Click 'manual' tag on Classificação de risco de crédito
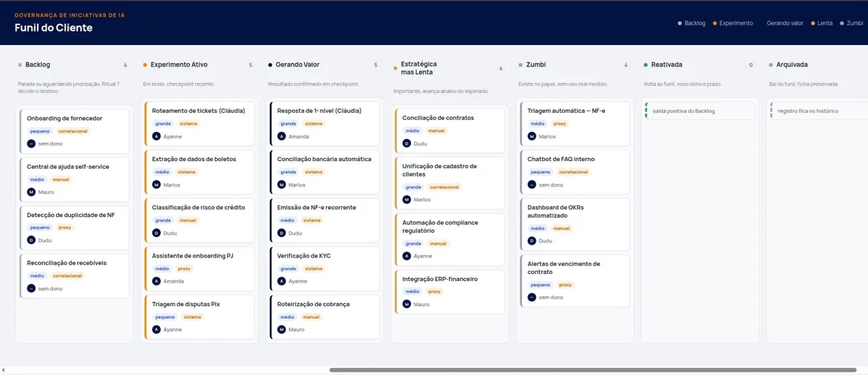The image size is (868, 375). tap(188, 220)
